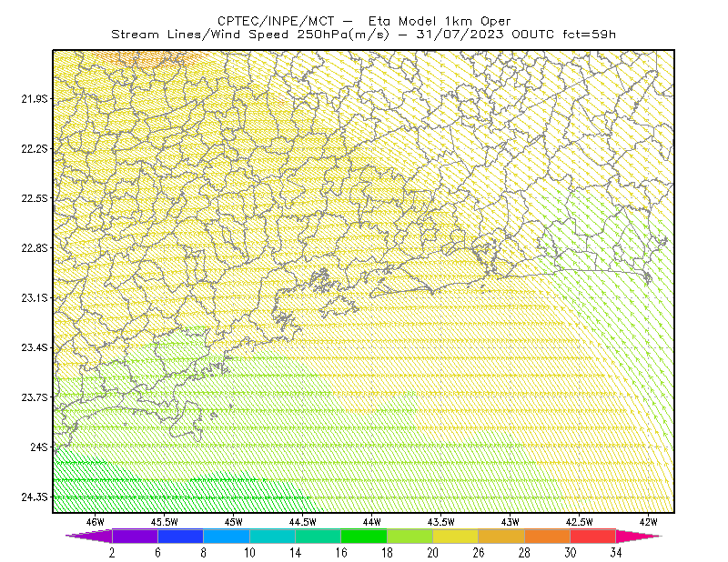
Task: Select the light blue swatch between 8 and 10
Action: (227, 536)
